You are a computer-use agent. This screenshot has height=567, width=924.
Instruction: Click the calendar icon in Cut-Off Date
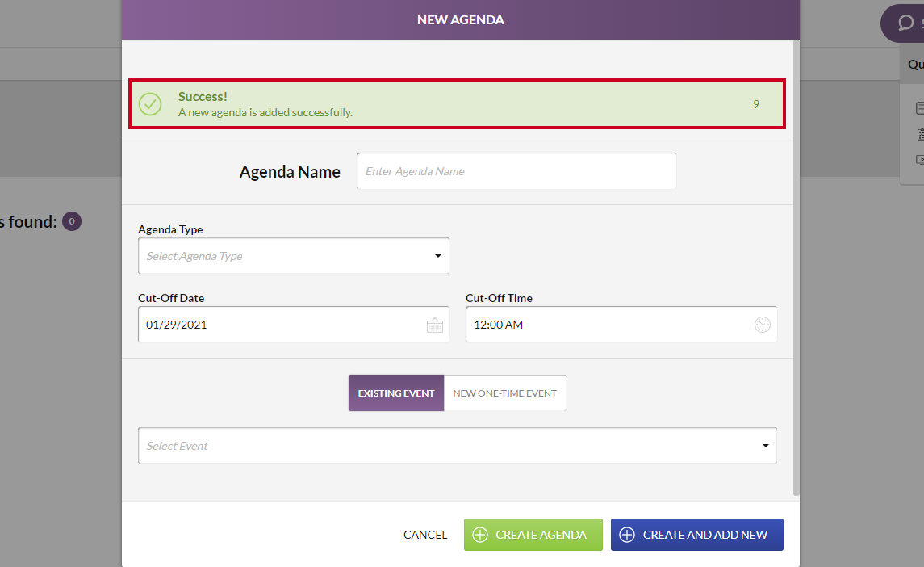(434, 325)
